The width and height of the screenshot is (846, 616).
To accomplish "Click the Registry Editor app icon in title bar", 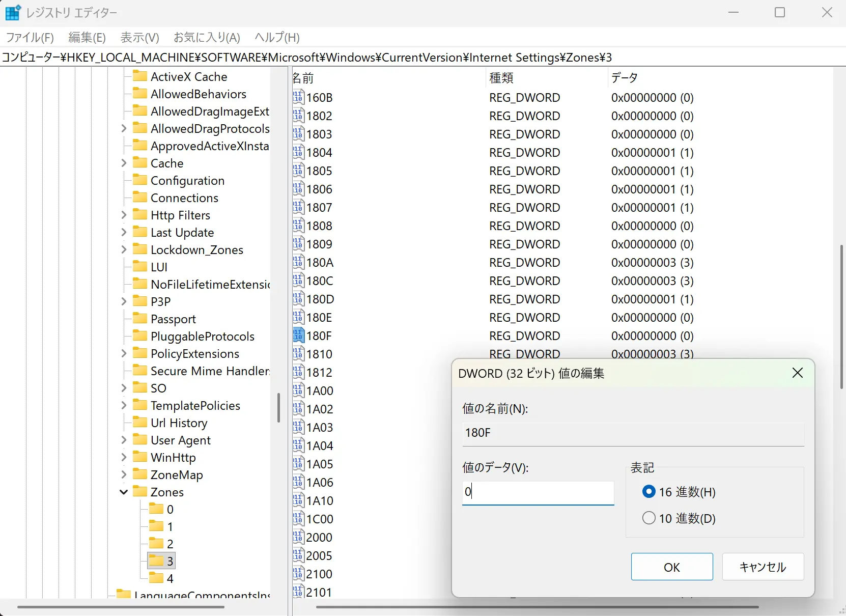I will tap(12, 13).
